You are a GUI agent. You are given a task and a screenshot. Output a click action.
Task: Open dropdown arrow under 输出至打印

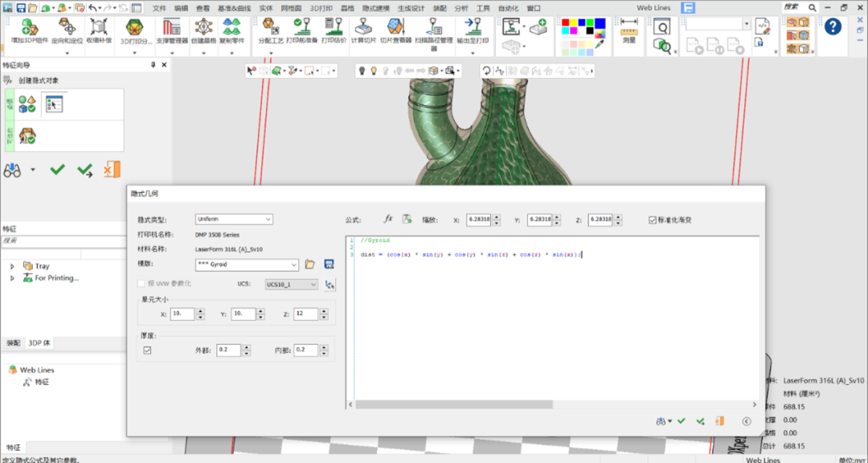(x=473, y=53)
